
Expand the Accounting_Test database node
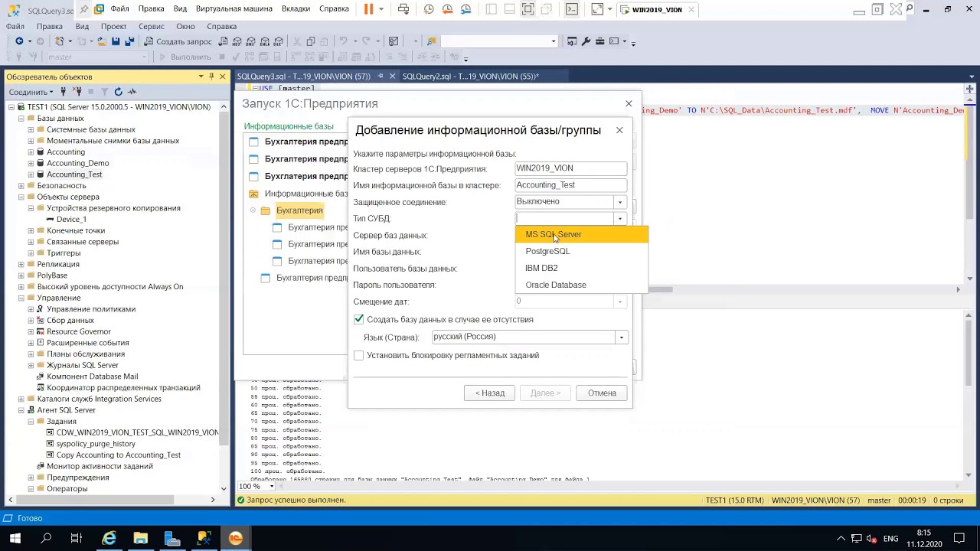pyautogui.click(x=31, y=174)
